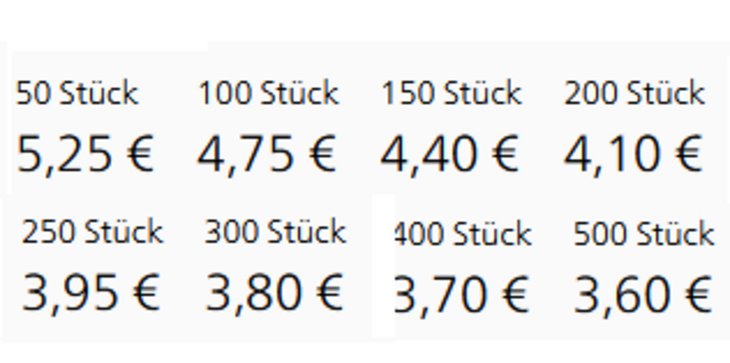Click the euro symbol after 5,25
Viewport: 730px width, 363px height.
140,153
